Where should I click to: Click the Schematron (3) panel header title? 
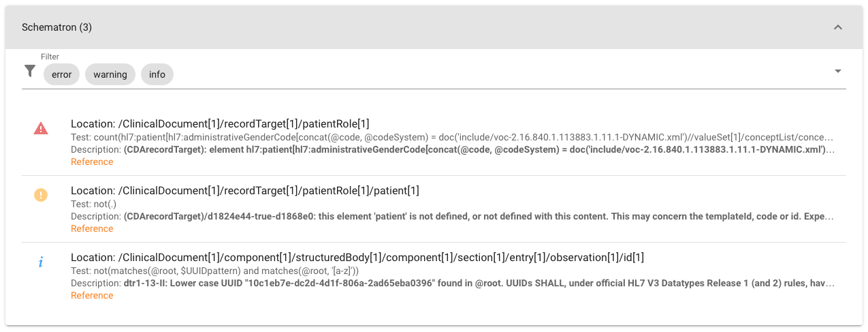57,27
